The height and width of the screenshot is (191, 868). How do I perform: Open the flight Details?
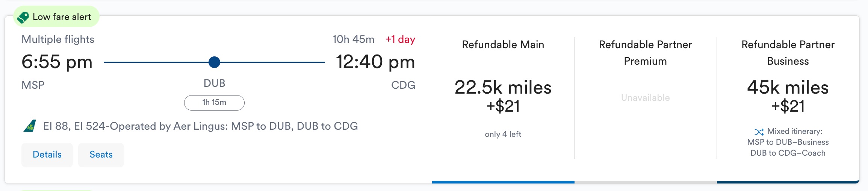tap(47, 155)
